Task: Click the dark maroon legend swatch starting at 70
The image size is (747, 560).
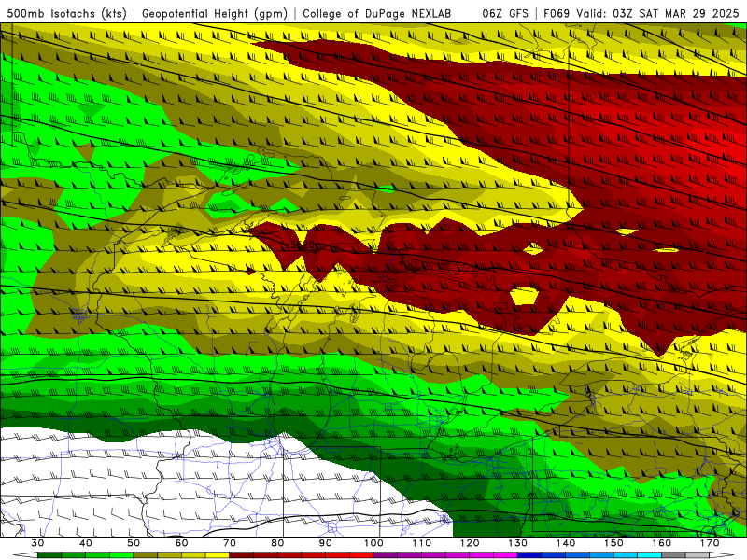Action: [242, 555]
